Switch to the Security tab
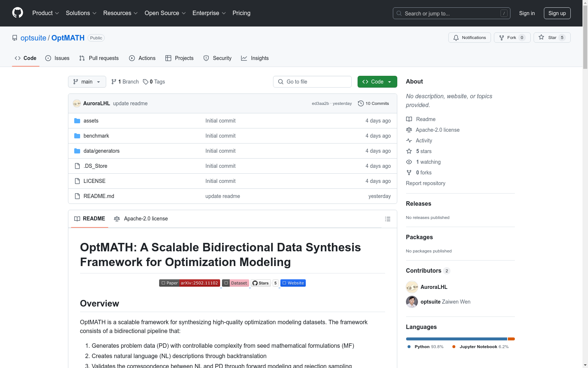This screenshot has width=588, height=368. (218, 58)
